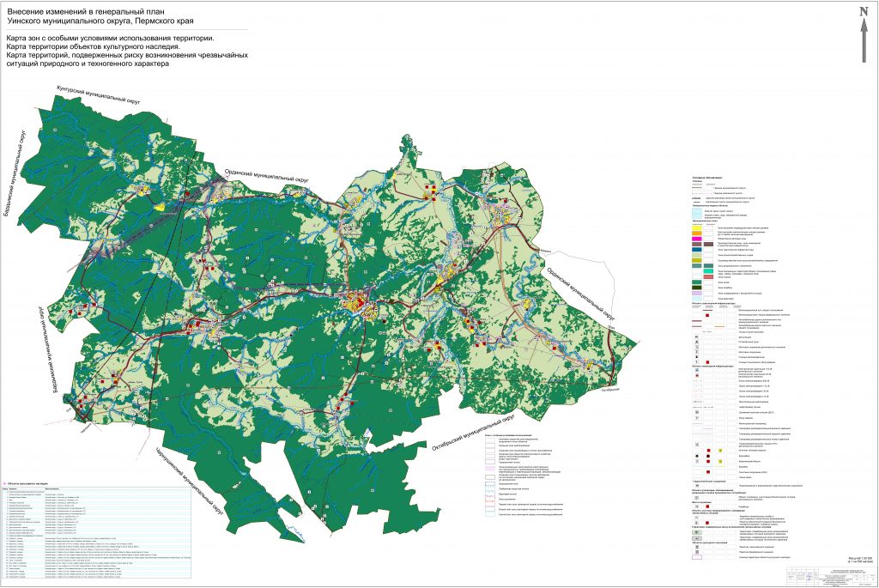Select the yellow zone color swatch in the legend

click(697, 227)
